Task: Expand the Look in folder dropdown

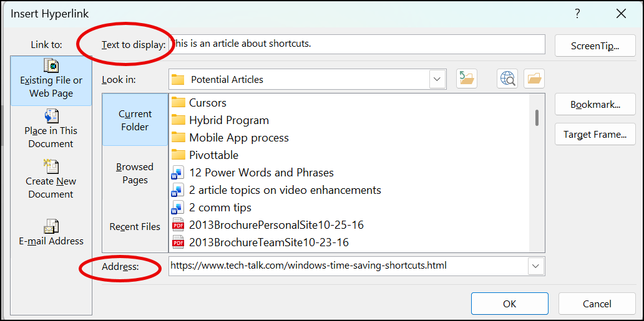Action: (x=437, y=79)
